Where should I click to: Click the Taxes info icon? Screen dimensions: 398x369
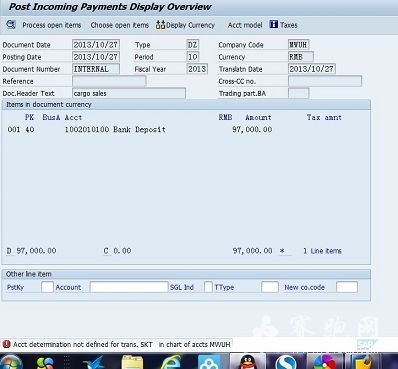point(274,24)
